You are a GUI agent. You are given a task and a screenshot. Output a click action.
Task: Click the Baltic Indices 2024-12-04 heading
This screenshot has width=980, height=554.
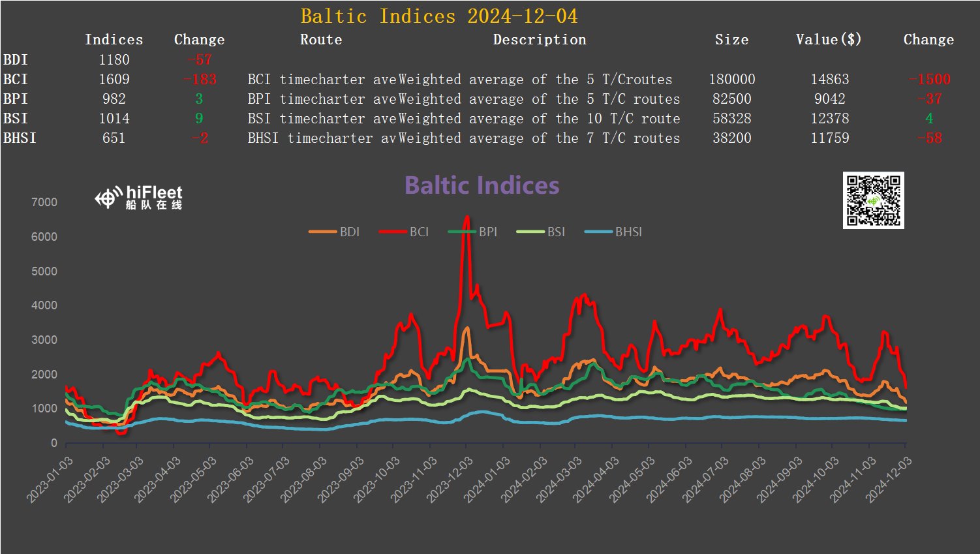439,16
